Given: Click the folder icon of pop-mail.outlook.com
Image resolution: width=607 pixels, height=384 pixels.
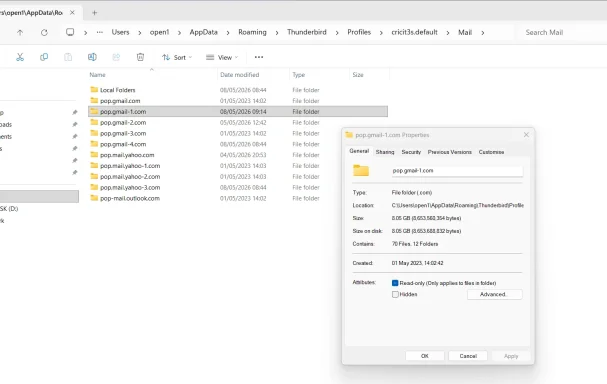Looking at the screenshot, I should (94, 198).
